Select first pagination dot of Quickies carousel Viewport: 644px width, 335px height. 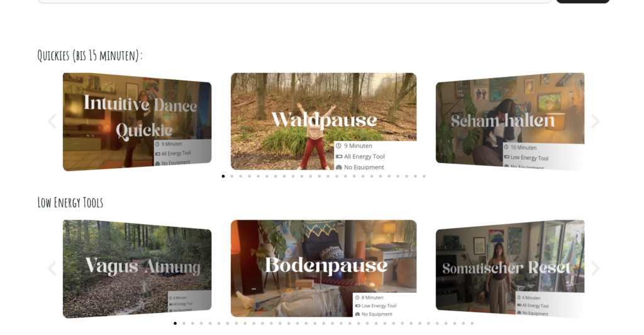[223, 176]
